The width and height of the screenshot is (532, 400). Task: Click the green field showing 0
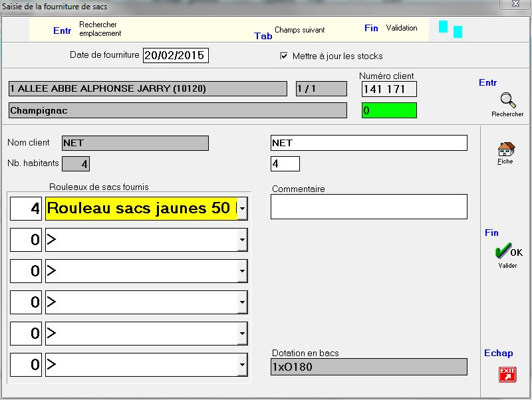[389, 110]
